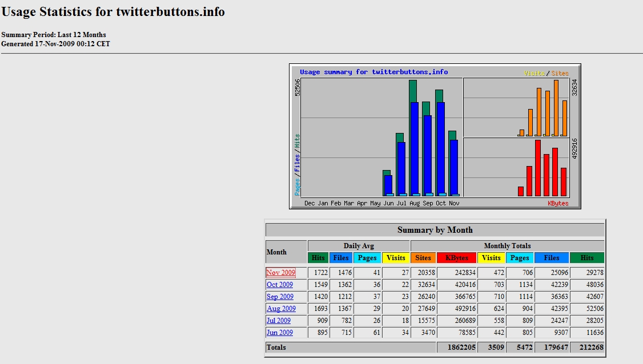Viewport: 643px width, 364px height.
Task: Open the Jun 2009 monthly report link
Action: pyautogui.click(x=280, y=333)
